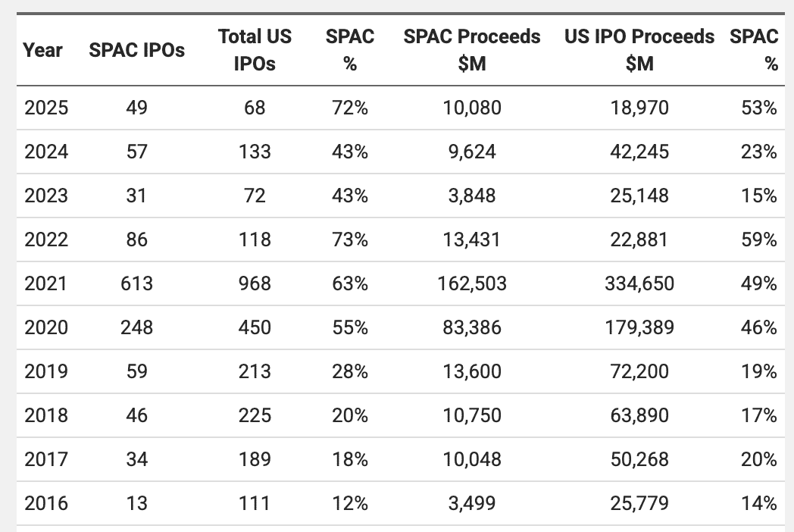Screen dimensions: 794x532
Task: Select the 2019 year cell
Action: click(x=46, y=371)
